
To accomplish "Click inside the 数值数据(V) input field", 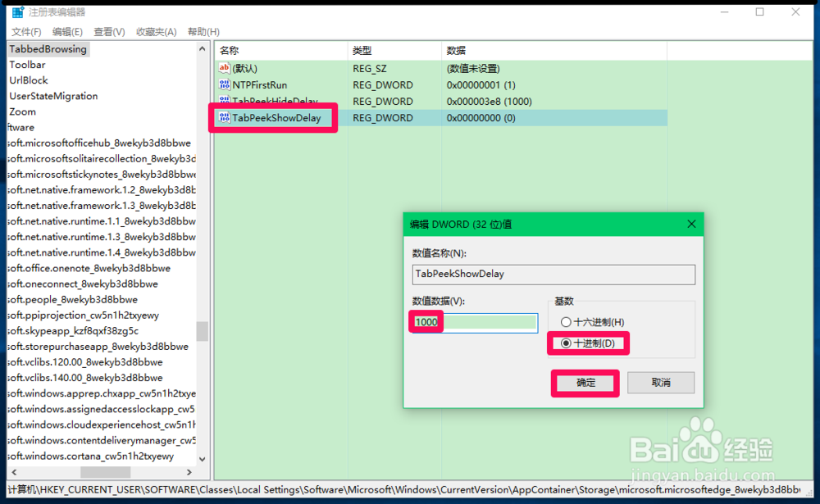I will [x=473, y=322].
